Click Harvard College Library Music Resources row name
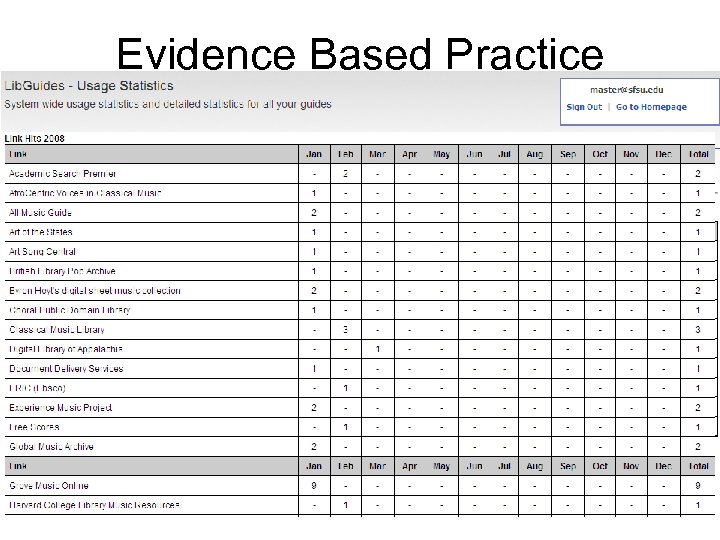Screen dimensions: 720x540 point(94,505)
